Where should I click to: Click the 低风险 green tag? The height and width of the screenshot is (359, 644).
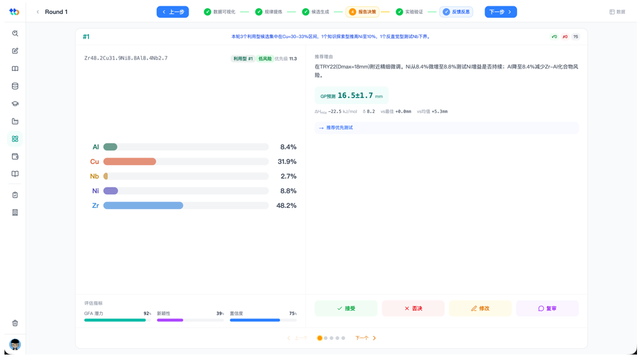tap(265, 58)
